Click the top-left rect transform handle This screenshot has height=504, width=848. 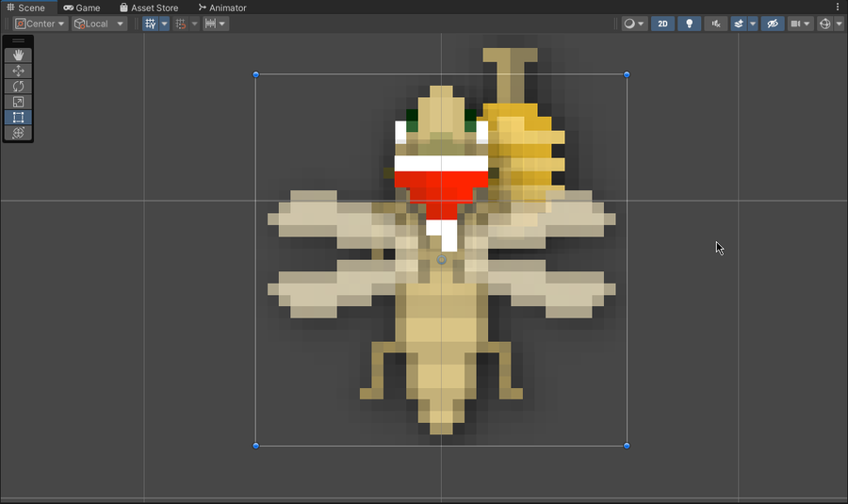(255, 74)
